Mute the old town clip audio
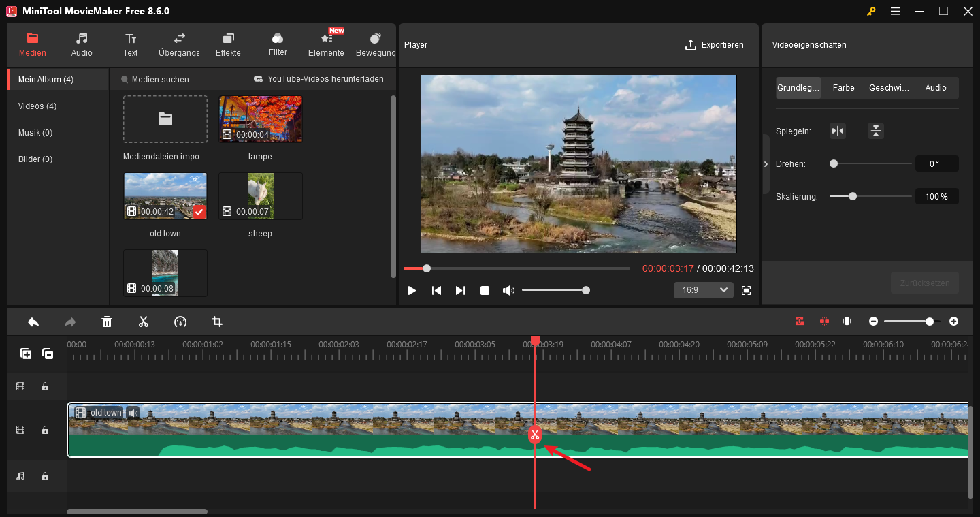980x517 pixels. click(133, 412)
